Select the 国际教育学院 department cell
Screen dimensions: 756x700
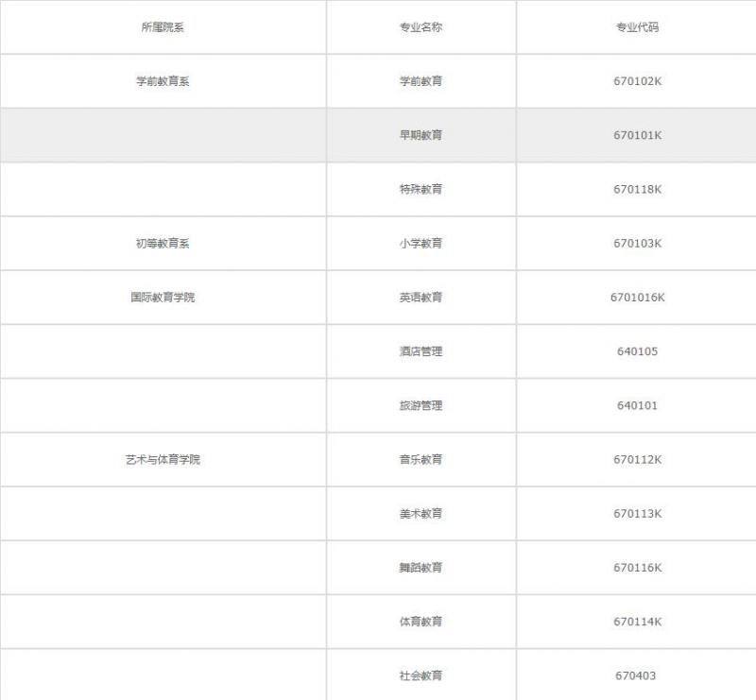(163, 298)
